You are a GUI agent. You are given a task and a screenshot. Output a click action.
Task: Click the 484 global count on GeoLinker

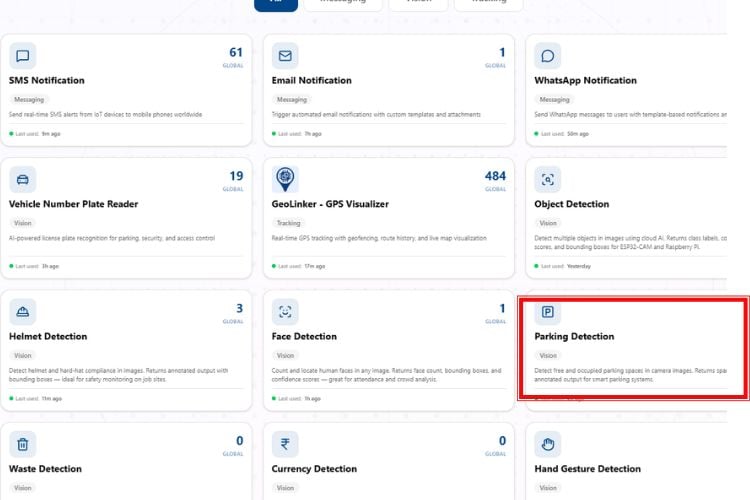[x=495, y=176]
